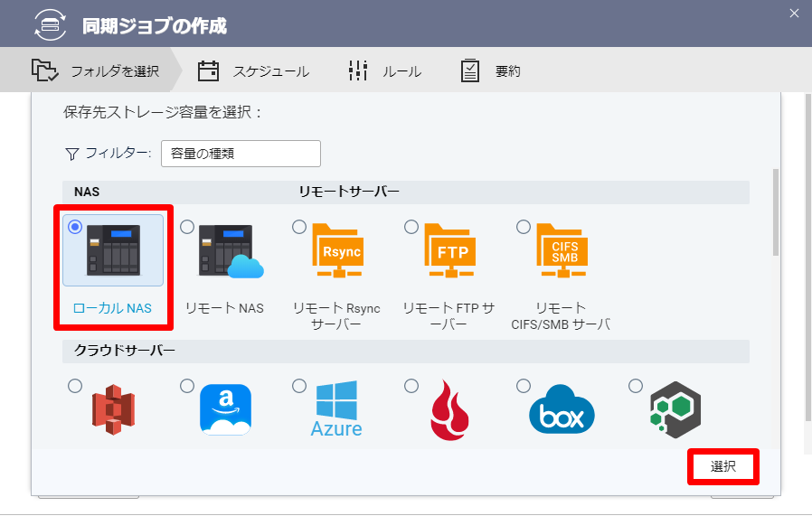Enable the リモート NAS radio button
Image resolution: width=812 pixels, height=516 pixels.
[x=187, y=227]
